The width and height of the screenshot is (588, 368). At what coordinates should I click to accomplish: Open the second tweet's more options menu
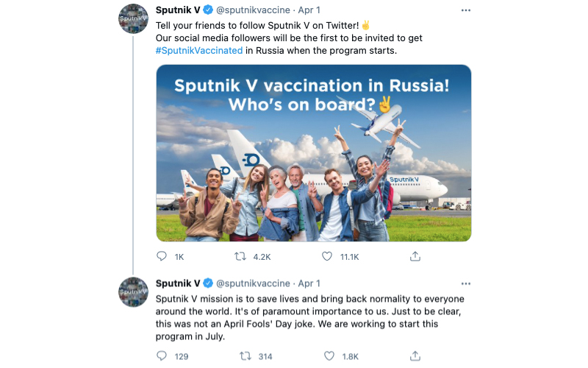tap(465, 283)
